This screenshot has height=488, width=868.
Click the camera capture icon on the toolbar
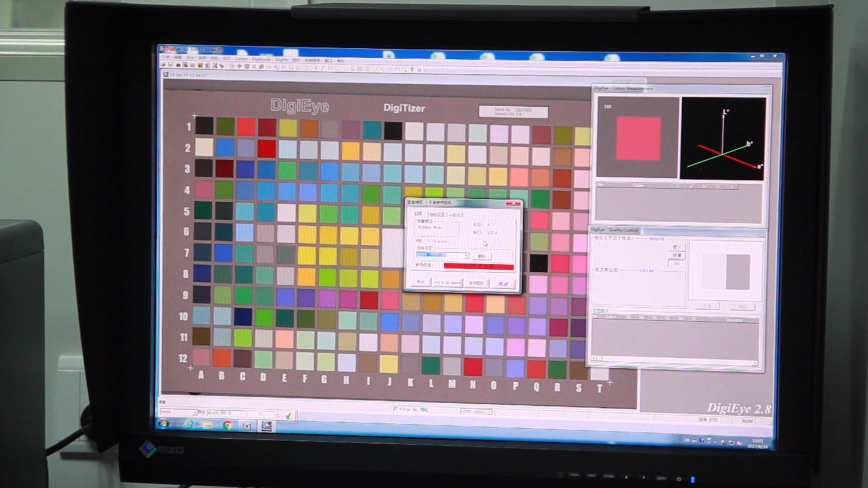[x=178, y=67]
